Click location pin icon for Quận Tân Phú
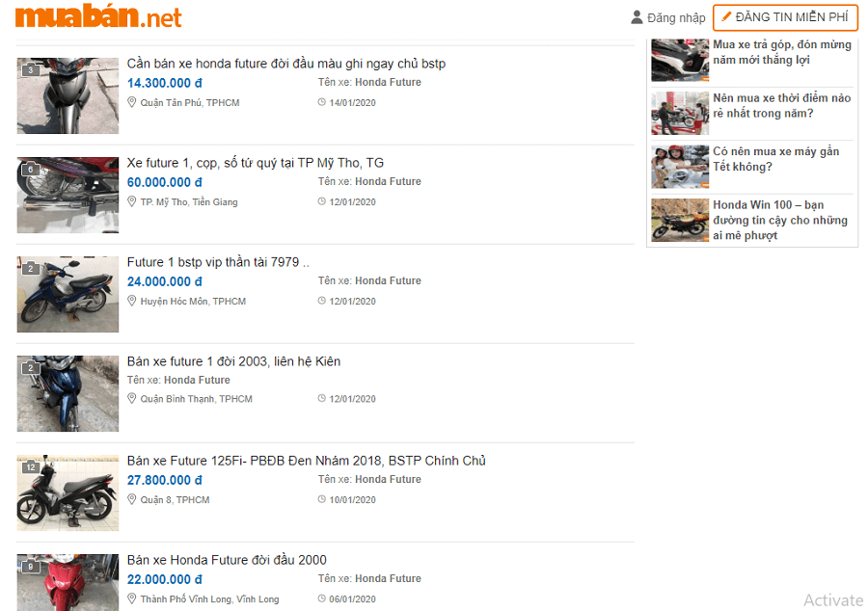Viewport: 868px width, 611px height. 132,102
